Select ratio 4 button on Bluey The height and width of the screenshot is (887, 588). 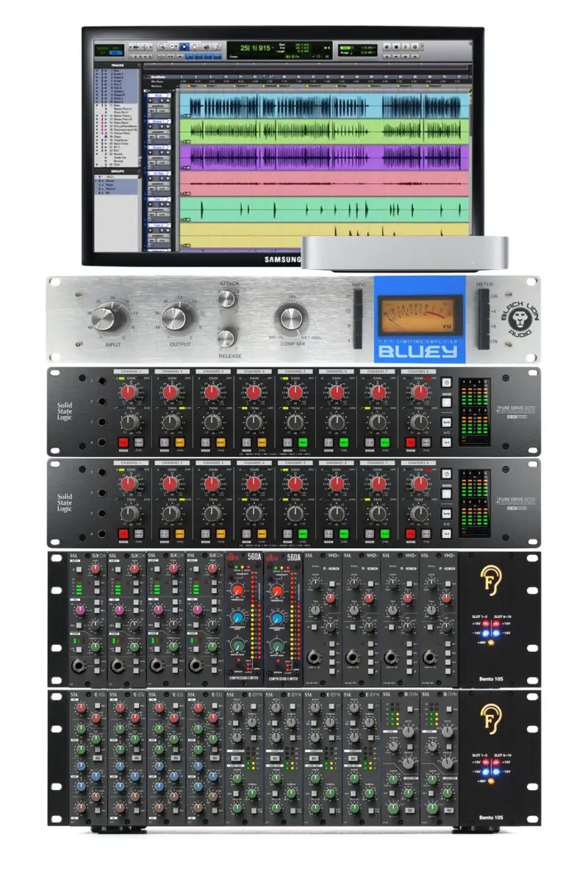[358, 341]
